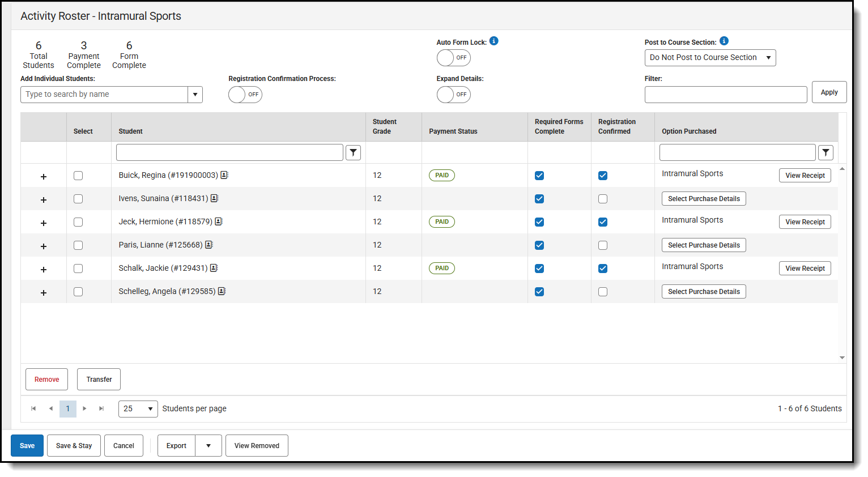Open Post to Course Section info icon
Image resolution: width=868 pixels, height=477 pixels.
724,41
